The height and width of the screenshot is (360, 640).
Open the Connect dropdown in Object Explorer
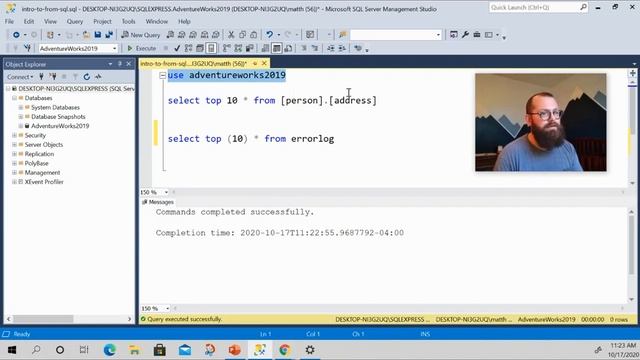[20, 76]
